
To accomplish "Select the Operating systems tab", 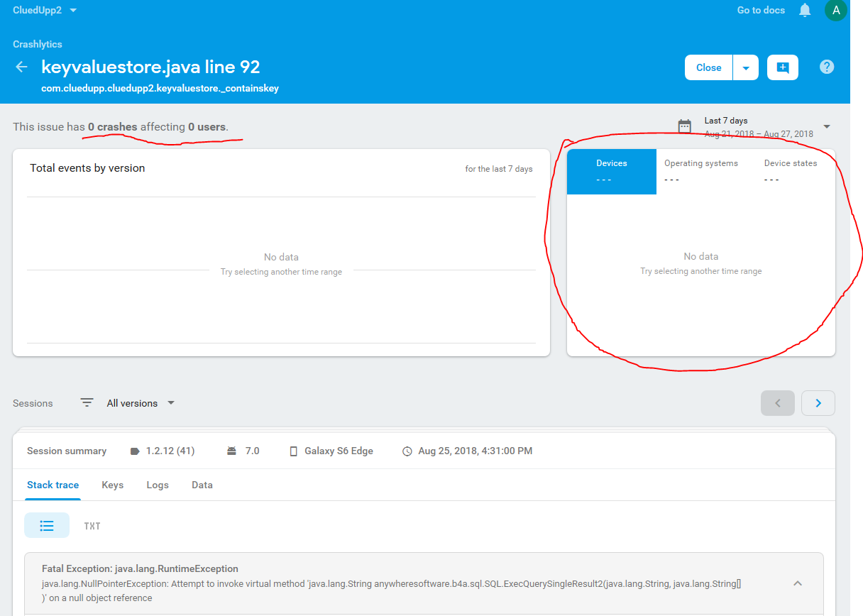I will click(x=701, y=171).
